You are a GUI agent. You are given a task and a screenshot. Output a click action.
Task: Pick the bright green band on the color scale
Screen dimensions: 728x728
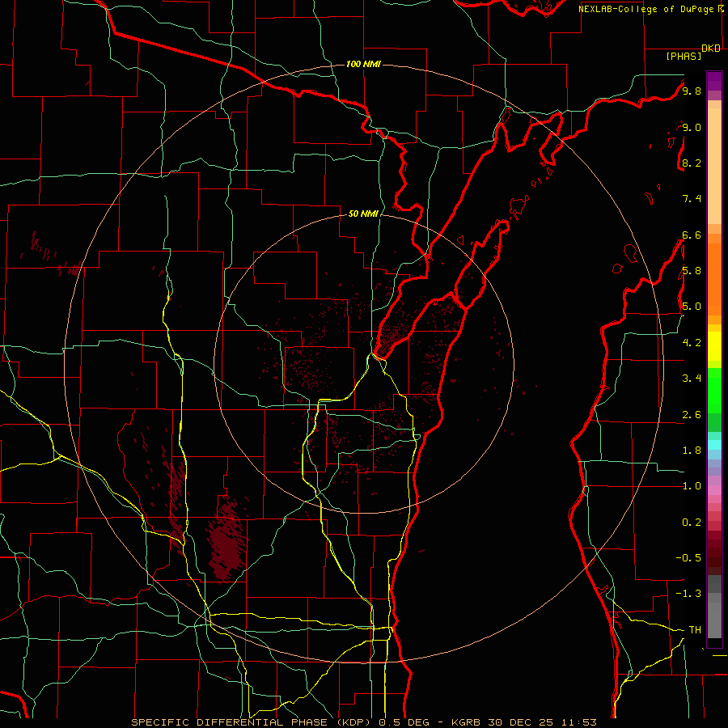click(714, 392)
